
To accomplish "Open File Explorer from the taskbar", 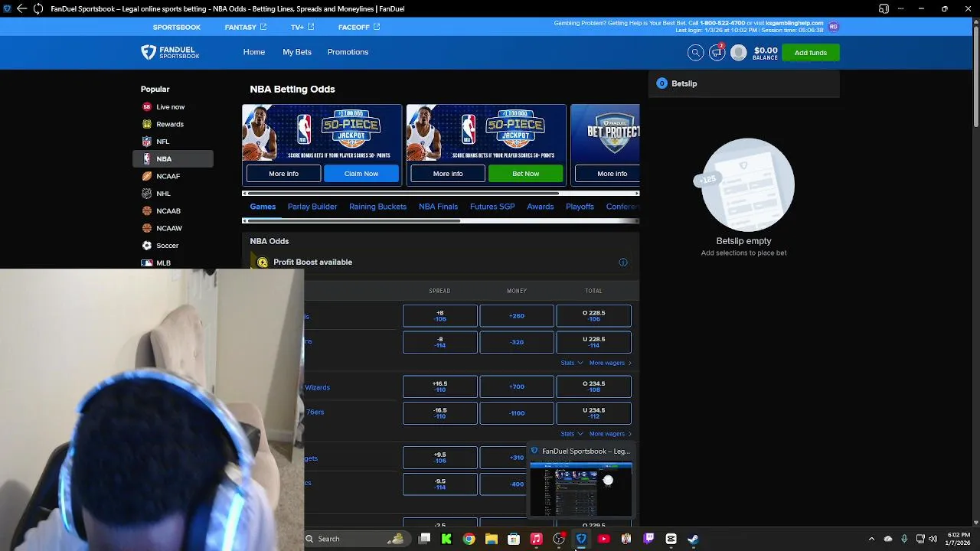I will 492,539.
